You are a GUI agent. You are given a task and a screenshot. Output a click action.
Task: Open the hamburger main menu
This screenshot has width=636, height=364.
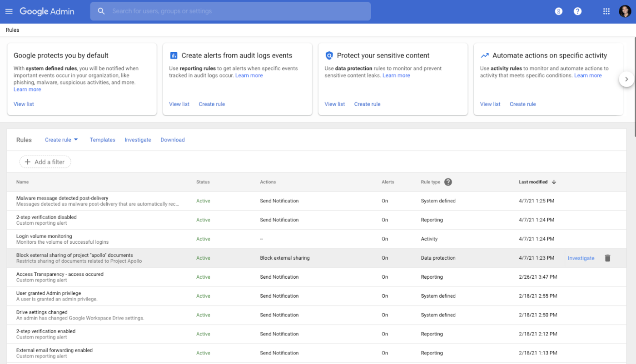pyautogui.click(x=9, y=11)
